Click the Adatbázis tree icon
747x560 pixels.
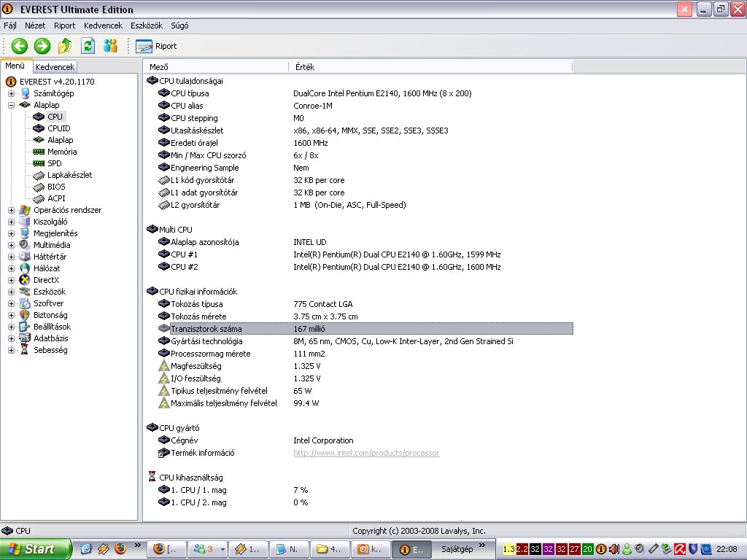[25, 338]
